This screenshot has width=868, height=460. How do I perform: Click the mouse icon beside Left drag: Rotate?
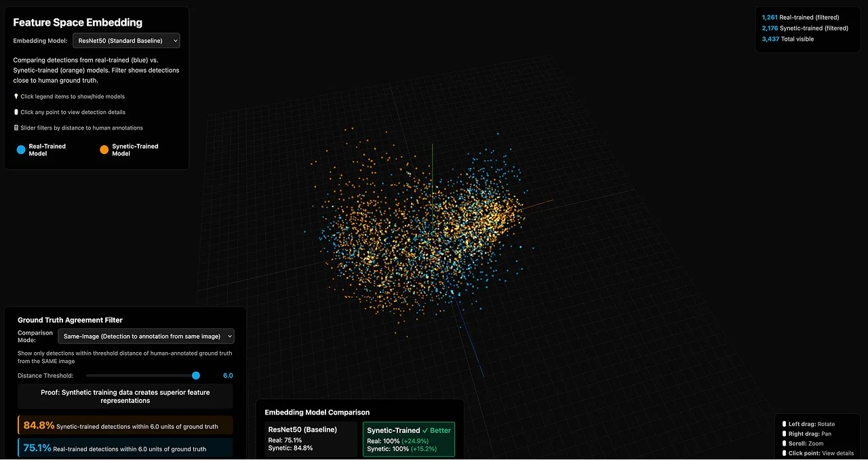[x=785, y=425]
